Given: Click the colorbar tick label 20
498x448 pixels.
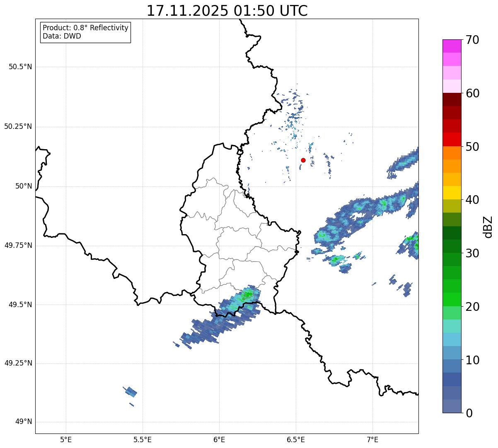Looking at the screenshot, I should (472, 307).
